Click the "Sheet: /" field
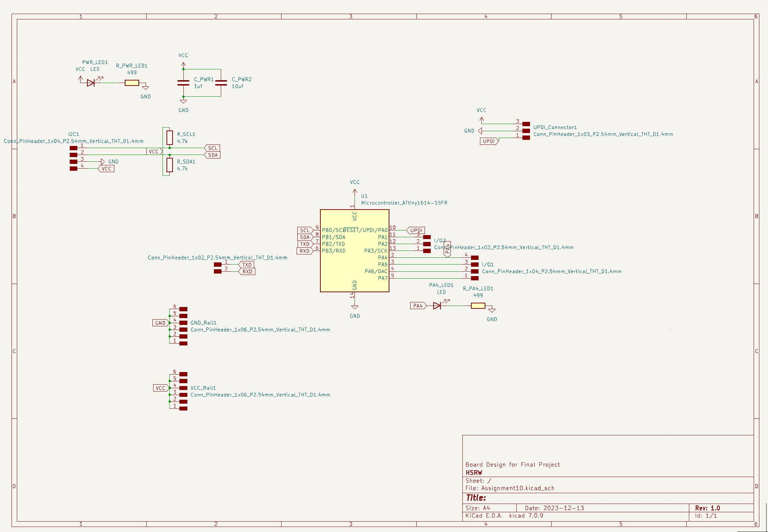768x532 pixels. [x=478, y=481]
